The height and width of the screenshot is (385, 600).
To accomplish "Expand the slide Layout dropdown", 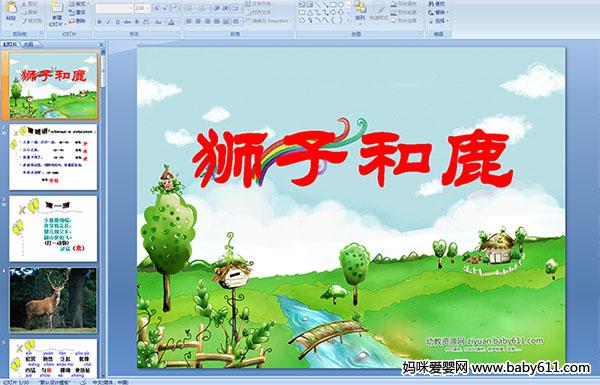I will (x=79, y=4).
